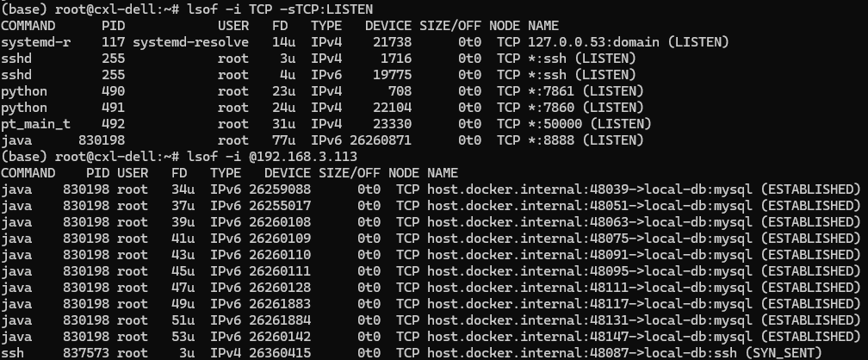
Task: Select device number 26260871
Action: (x=381, y=140)
